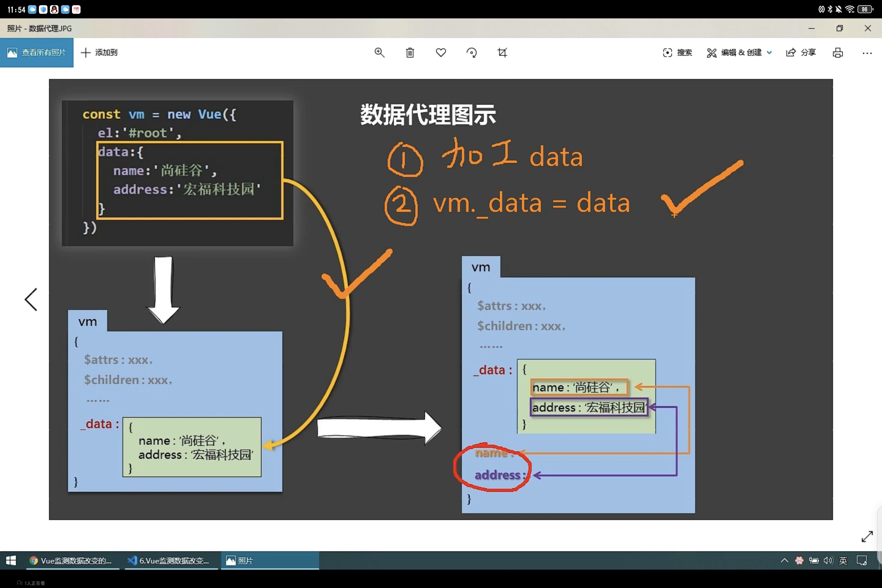
Task: Delete the current photo using trash icon
Action: [410, 52]
